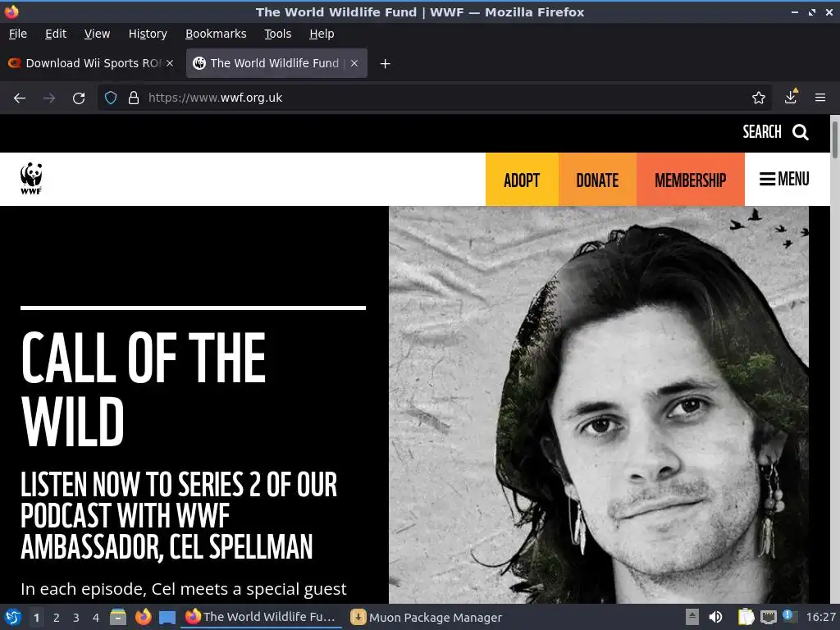Viewport: 840px width, 630px height.
Task: Select The World Wildlife Fund tab
Action: pos(276,63)
